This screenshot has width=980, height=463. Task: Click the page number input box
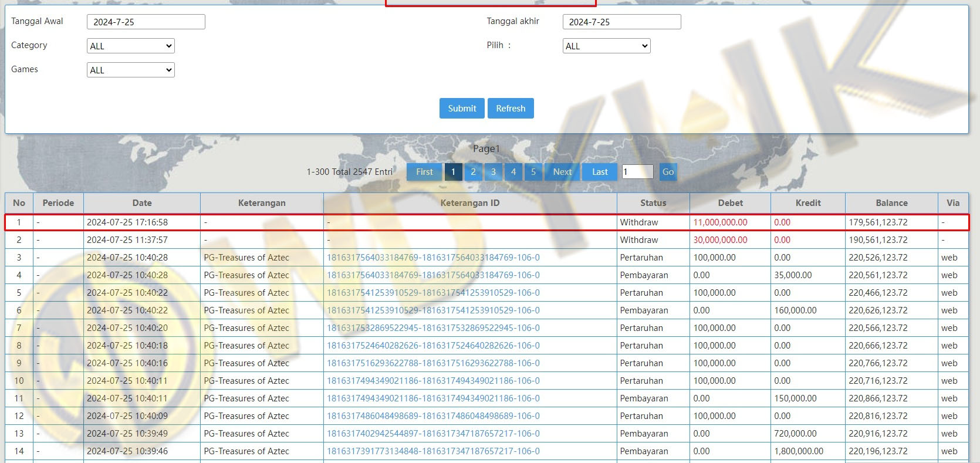point(638,172)
